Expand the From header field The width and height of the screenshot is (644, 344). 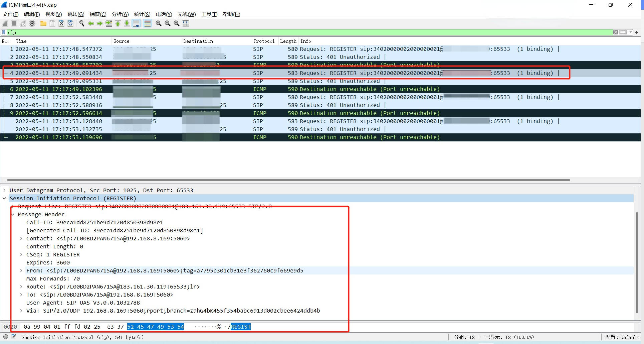click(21, 270)
